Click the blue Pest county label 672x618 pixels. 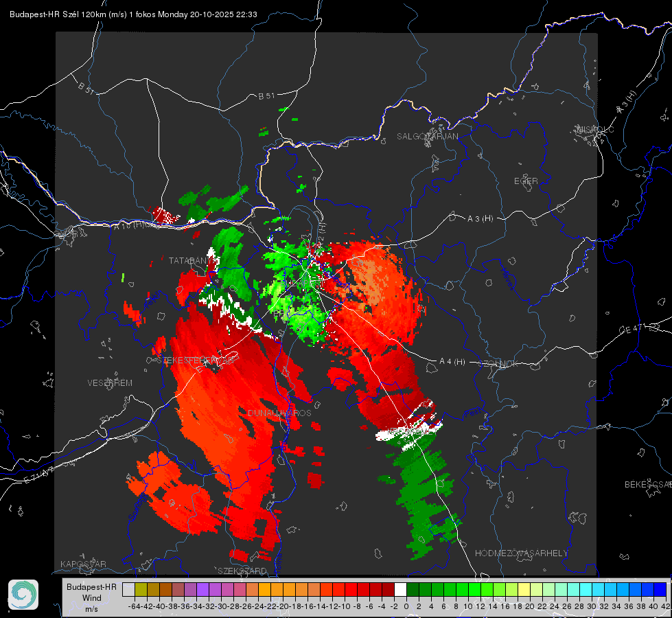[473, 413]
